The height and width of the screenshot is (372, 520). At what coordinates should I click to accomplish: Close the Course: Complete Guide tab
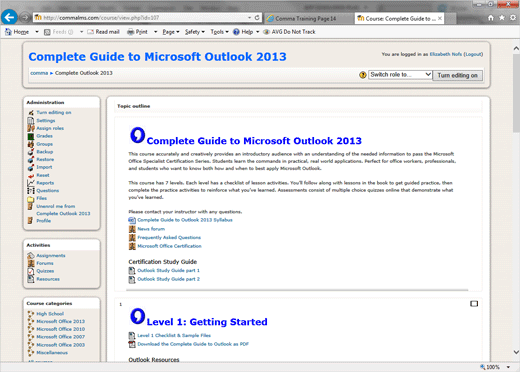tap(440, 19)
